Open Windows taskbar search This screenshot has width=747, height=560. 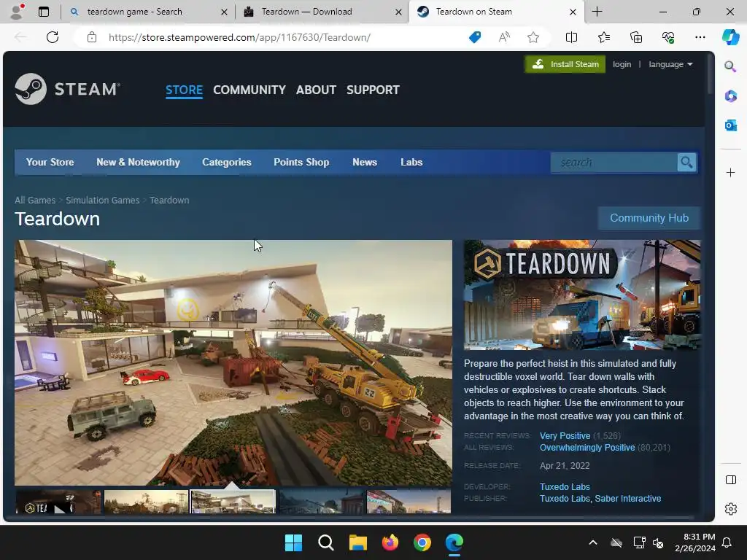point(326,542)
